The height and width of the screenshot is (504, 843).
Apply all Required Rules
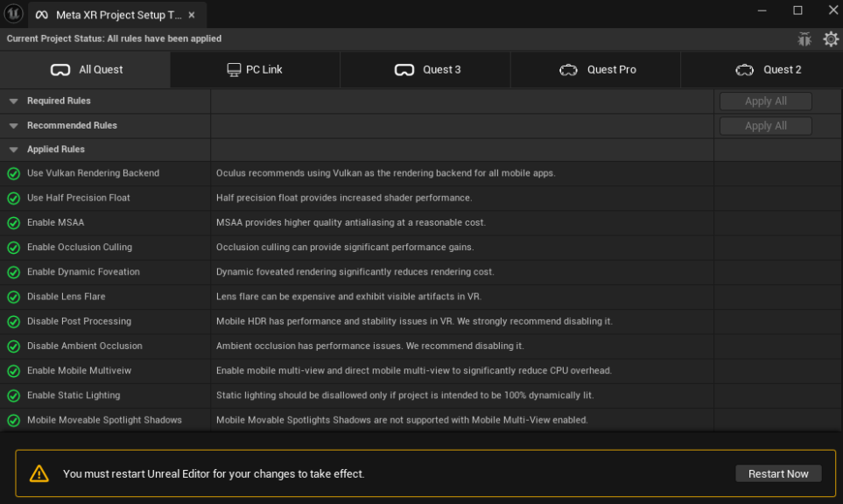(766, 101)
